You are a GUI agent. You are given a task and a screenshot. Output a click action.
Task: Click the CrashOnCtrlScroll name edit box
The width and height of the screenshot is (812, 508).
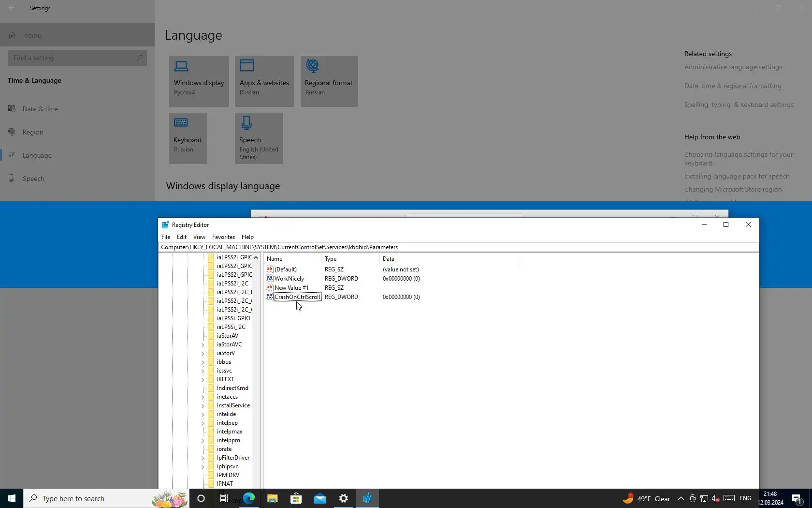pos(297,297)
